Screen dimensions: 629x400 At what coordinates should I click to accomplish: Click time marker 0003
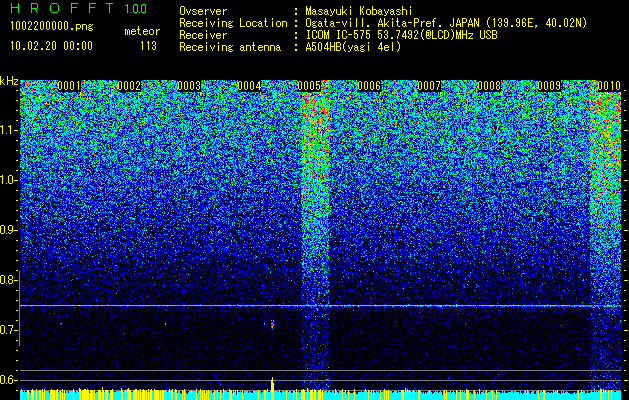tap(189, 86)
